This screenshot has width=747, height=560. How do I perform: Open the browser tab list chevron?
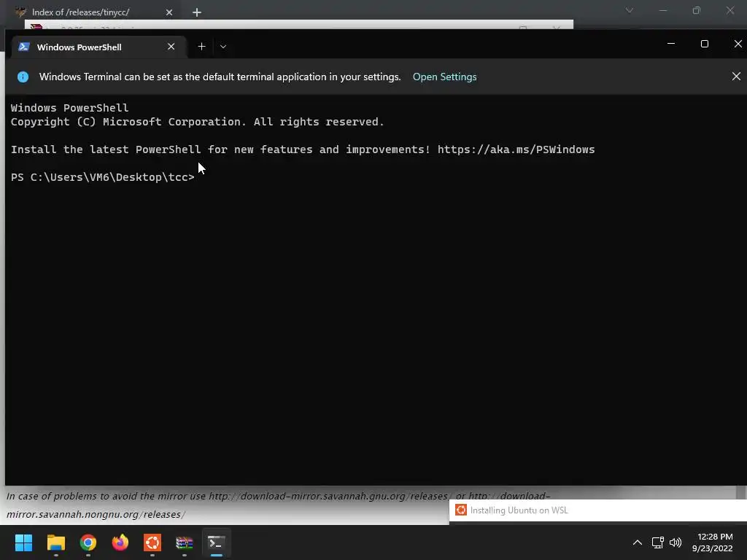coord(630,10)
